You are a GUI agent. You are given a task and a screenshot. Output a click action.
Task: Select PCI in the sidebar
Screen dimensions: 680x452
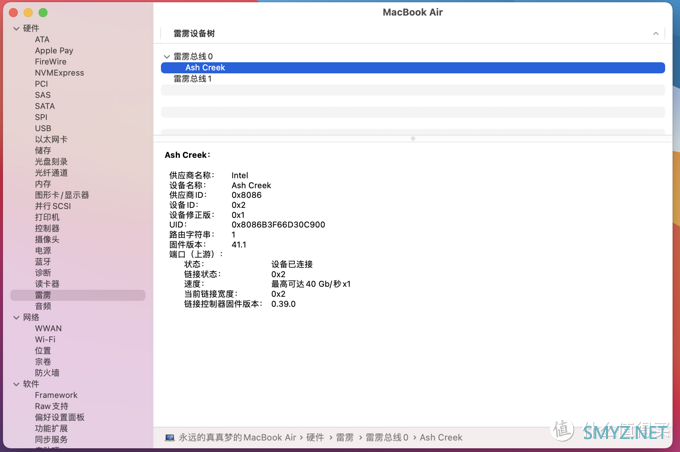[x=41, y=84]
